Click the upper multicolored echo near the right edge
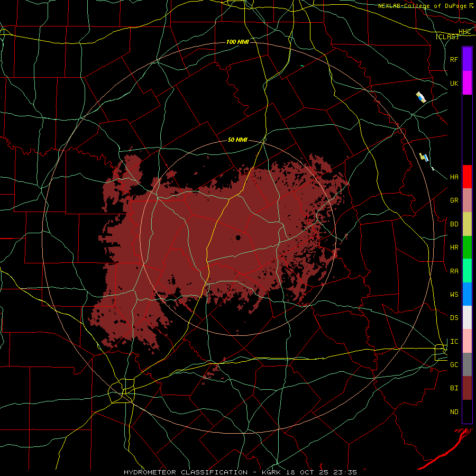The height and width of the screenshot is (476, 476). pos(421,97)
